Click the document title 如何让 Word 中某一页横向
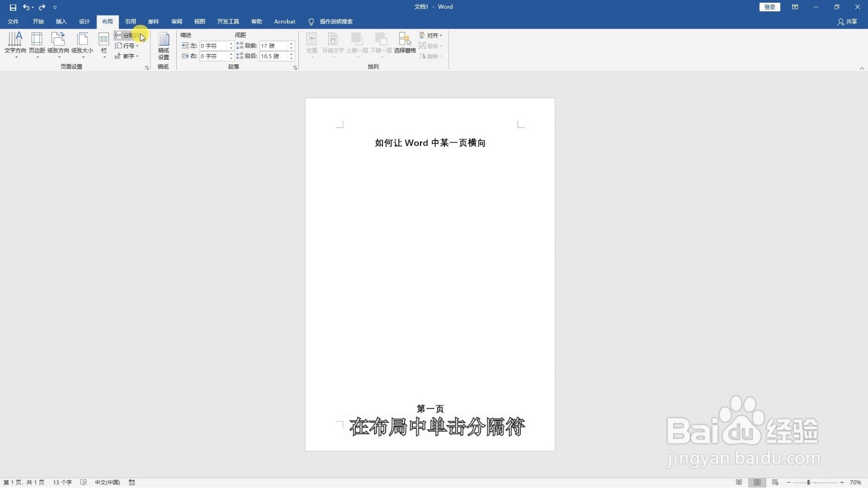 (430, 143)
